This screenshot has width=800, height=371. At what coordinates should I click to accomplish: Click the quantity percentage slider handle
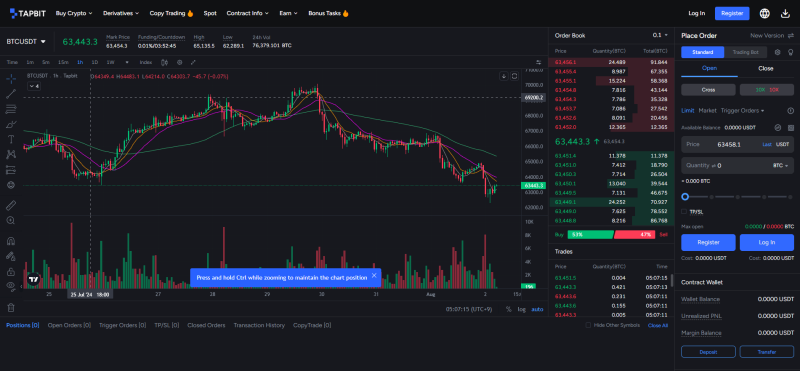point(685,196)
